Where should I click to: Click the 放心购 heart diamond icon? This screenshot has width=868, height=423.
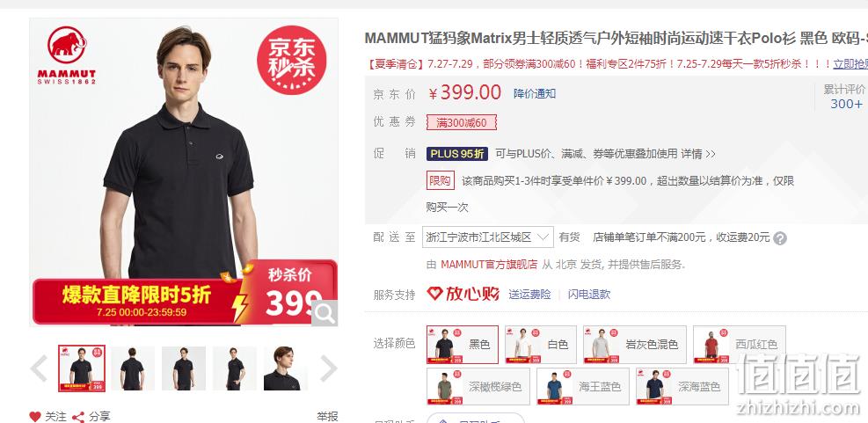435,294
